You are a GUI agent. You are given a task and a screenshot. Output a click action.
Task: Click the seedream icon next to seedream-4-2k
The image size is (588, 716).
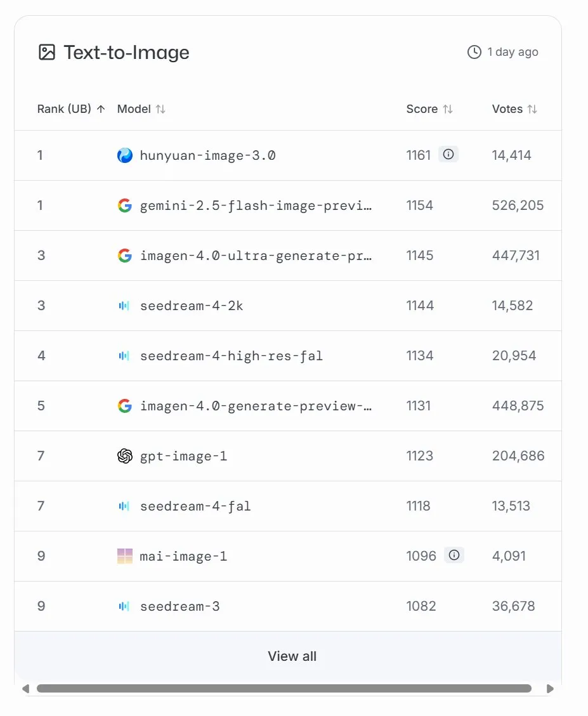[124, 306]
